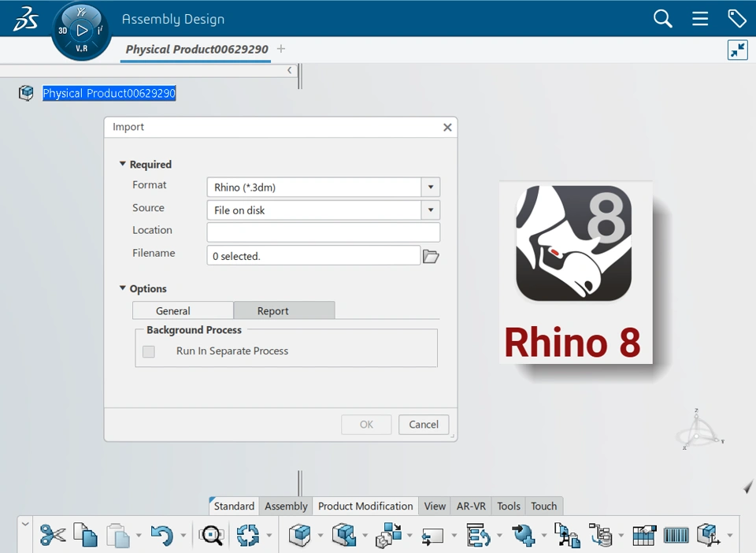
Task: Click the barcode icon
Action: 676,535
